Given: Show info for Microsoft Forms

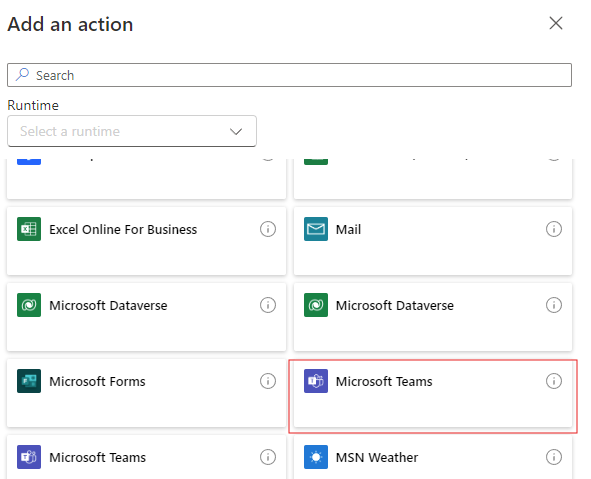Looking at the screenshot, I should [x=268, y=381].
